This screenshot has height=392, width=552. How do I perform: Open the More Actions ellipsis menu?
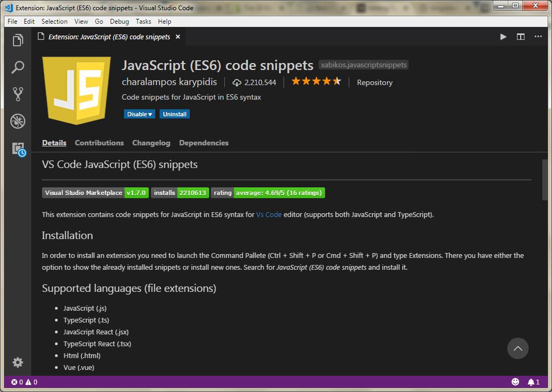(x=537, y=37)
